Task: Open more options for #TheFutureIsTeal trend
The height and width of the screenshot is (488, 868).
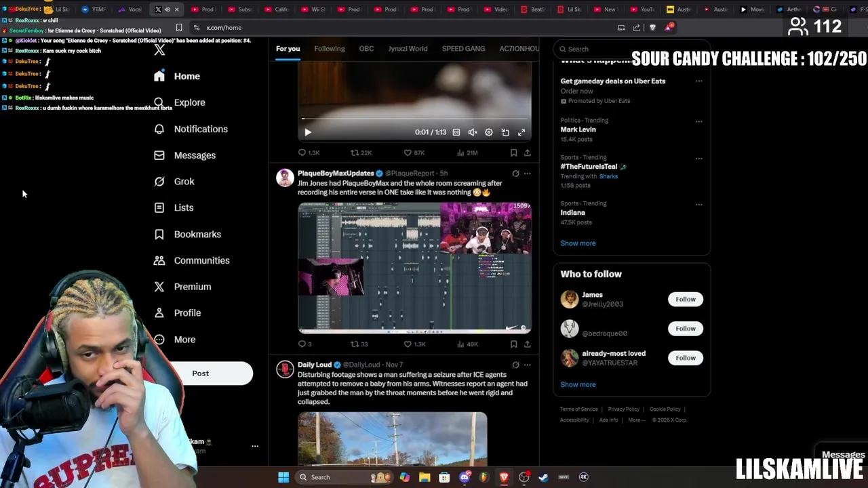Action: [698, 159]
